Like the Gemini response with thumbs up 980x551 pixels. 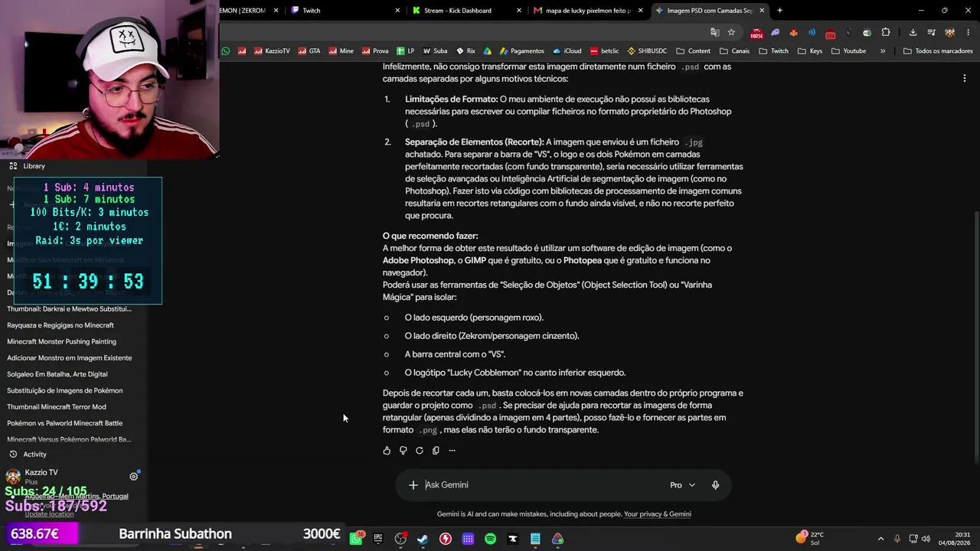(387, 451)
